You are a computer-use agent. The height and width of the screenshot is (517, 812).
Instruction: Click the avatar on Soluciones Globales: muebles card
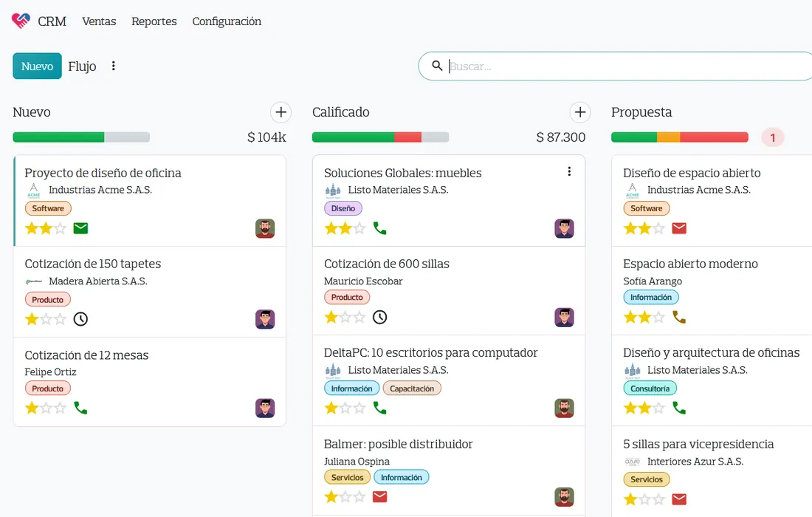(x=565, y=228)
